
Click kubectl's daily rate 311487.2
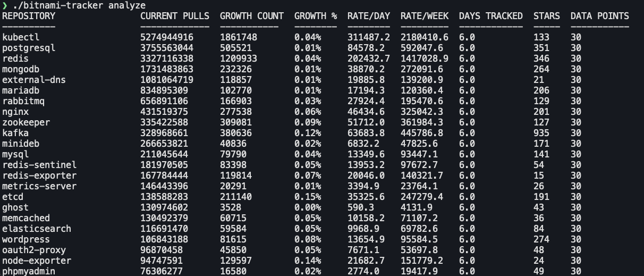[x=369, y=37]
